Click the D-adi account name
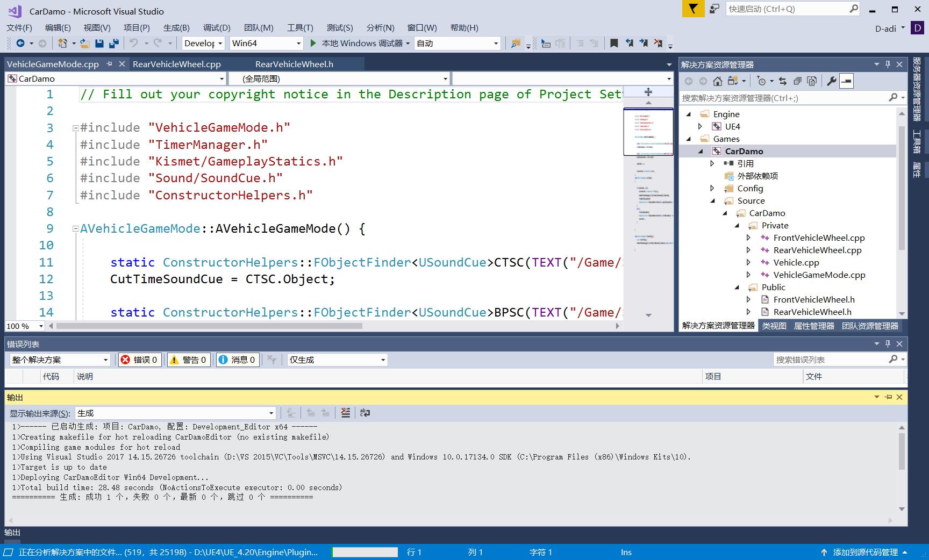Image resolution: width=929 pixels, height=560 pixels. [885, 28]
